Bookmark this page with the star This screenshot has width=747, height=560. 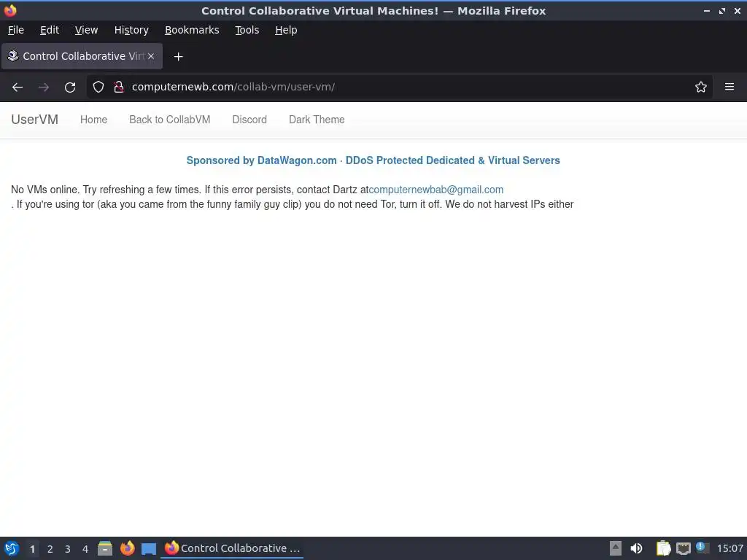pyautogui.click(x=701, y=87)
